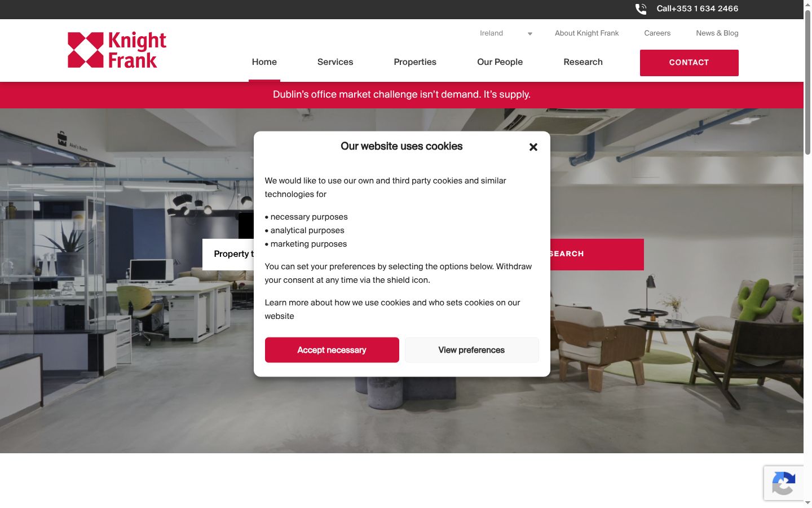This screenshot has width=812, height=508.
Task: Click the reCAPTCHA badge icon
Action: coord(783,483)
